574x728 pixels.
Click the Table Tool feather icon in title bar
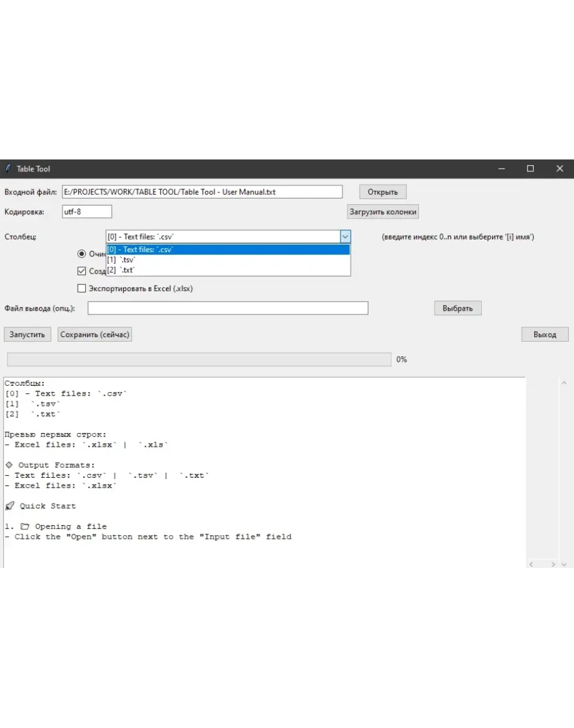8,168
